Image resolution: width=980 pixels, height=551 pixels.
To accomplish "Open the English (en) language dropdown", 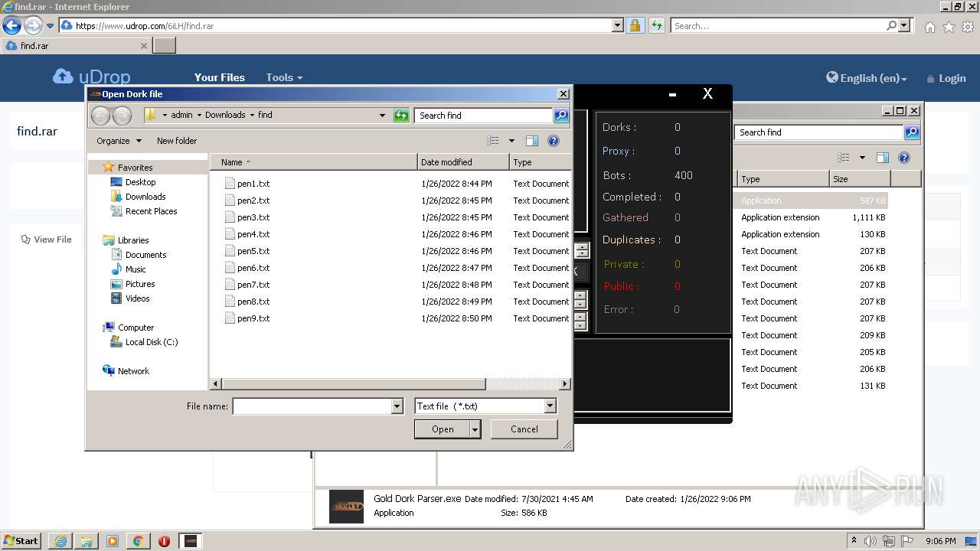I will pyautogui.click(x=867, y=78).
